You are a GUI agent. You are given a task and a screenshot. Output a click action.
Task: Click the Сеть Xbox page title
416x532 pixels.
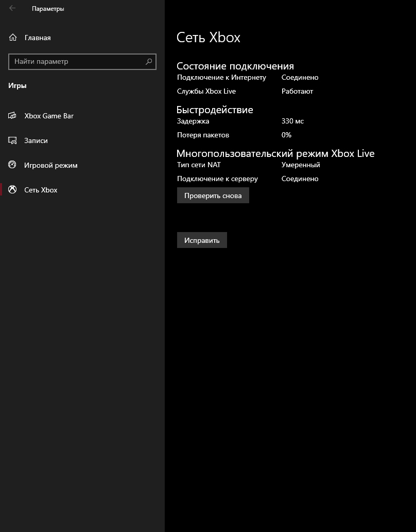[x=208, y=38]
